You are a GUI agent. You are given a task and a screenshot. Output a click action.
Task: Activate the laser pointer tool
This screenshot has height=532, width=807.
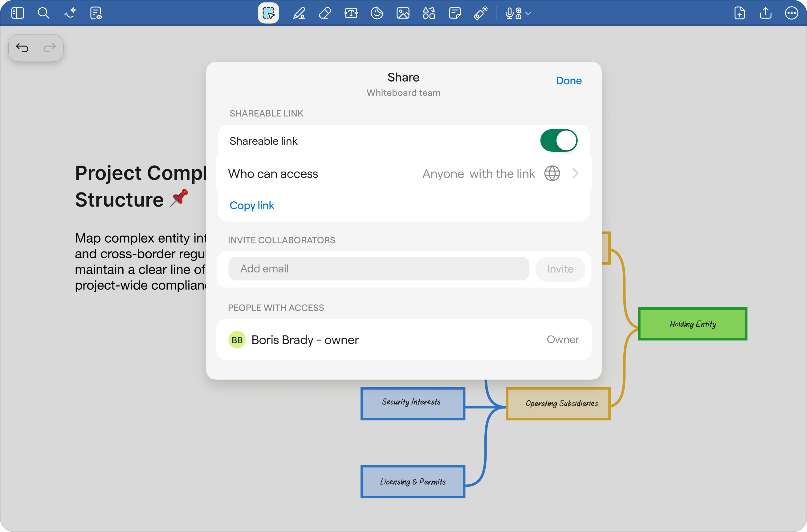coord(481,13)
